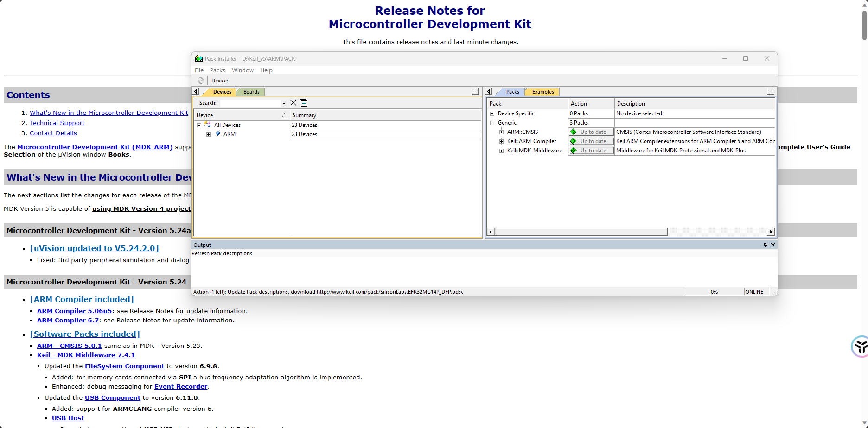The image size is (868, 428).
Task: Open the ARM Compiler 6.7 link
Action: coord(68,320)
